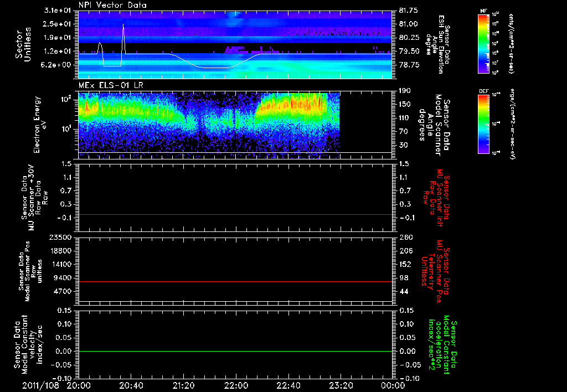
Task: Click the 20:00 time axis label
Action: 79,385
